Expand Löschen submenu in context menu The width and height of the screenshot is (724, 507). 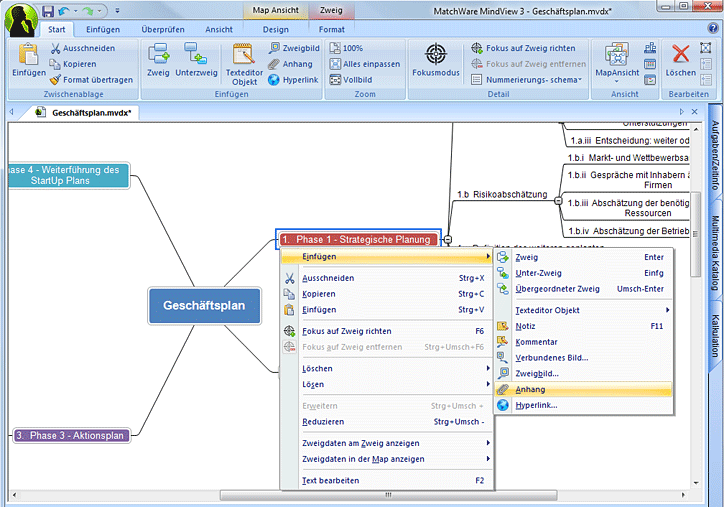point(387,368)
